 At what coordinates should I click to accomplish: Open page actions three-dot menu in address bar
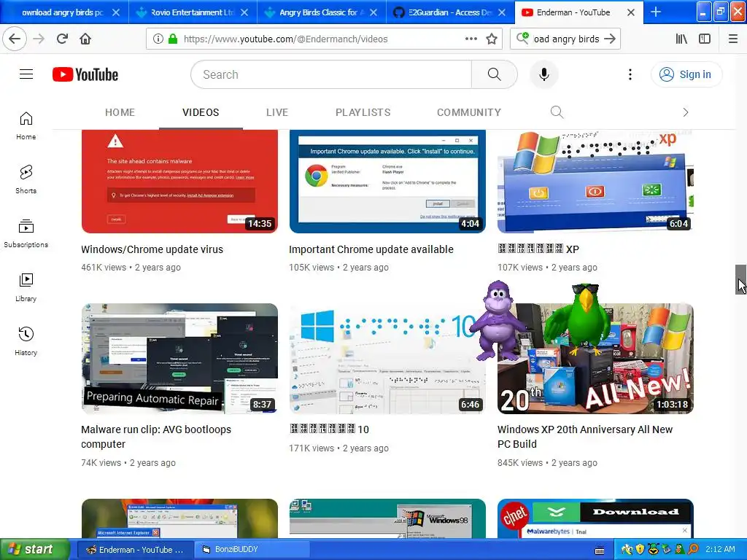tap(471, 39)
